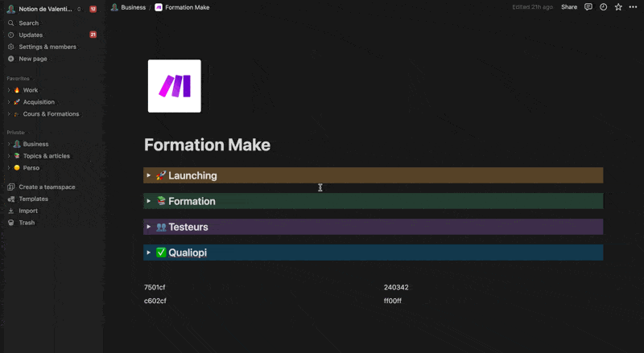Click the red 12 notification badge
This screenshot has height=353, width=644.
coord(93,9)
